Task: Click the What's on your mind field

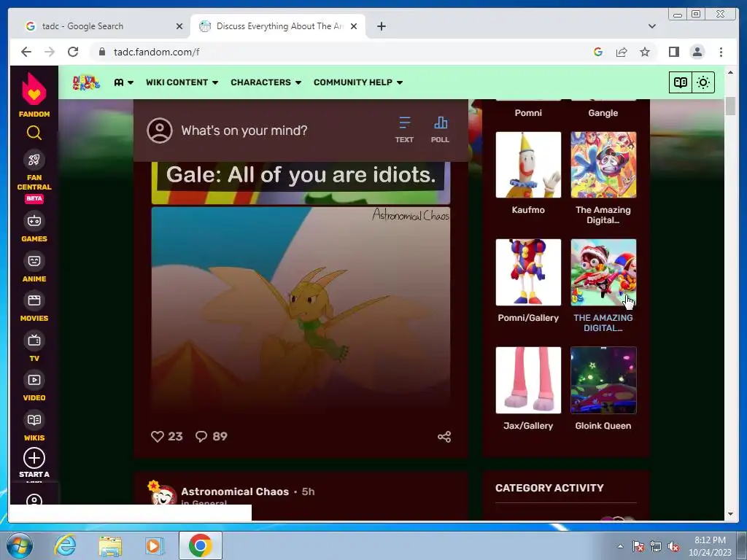Action: pos(244,131)
